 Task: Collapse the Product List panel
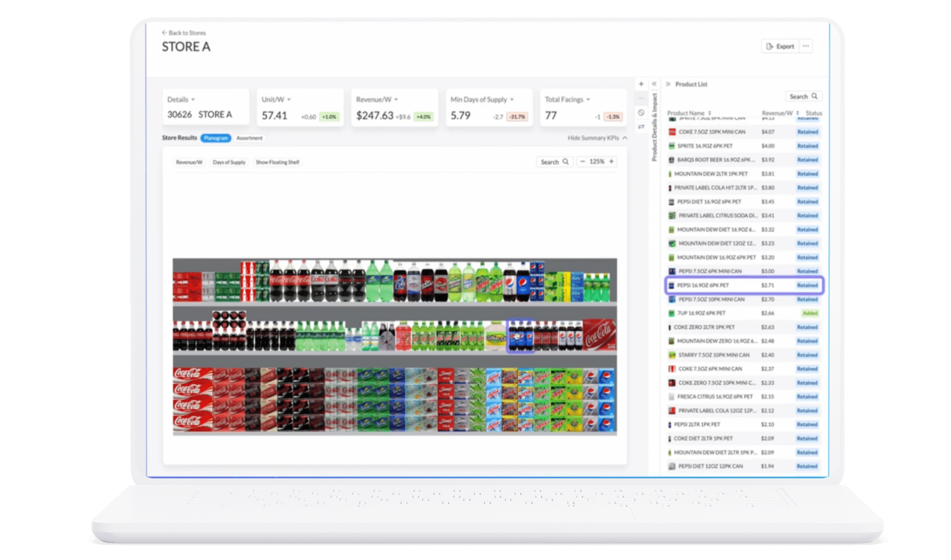click(668, 84)
